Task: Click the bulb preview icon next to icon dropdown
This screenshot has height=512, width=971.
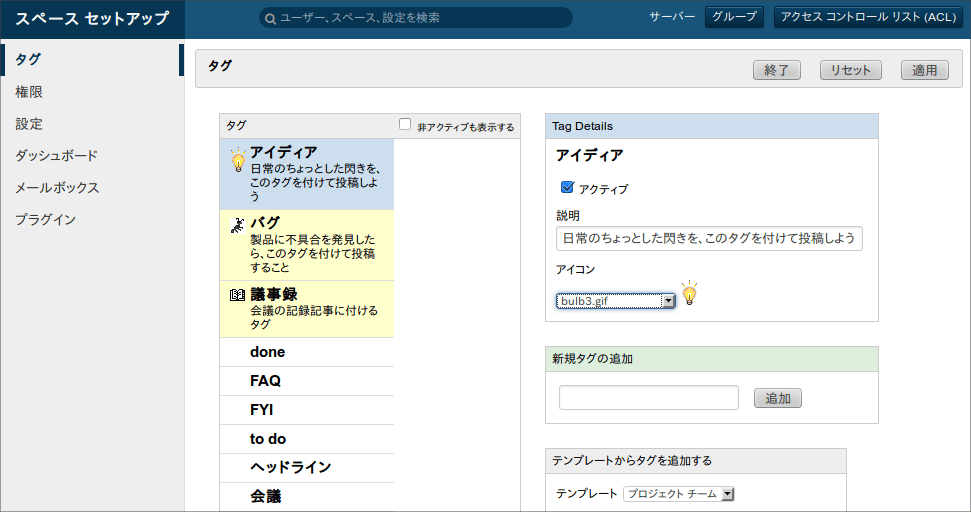Action: click(689, 293)
